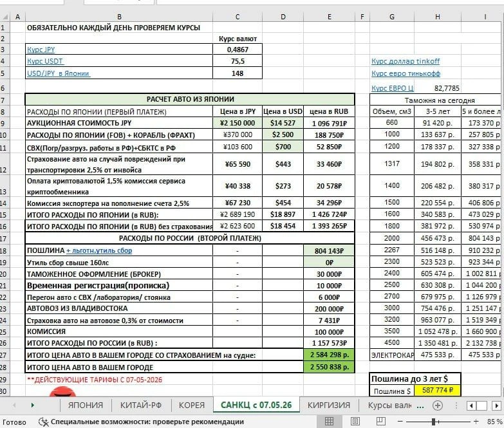Select column C header
This screenshot has height=428, width=504.
click(238, 17)
